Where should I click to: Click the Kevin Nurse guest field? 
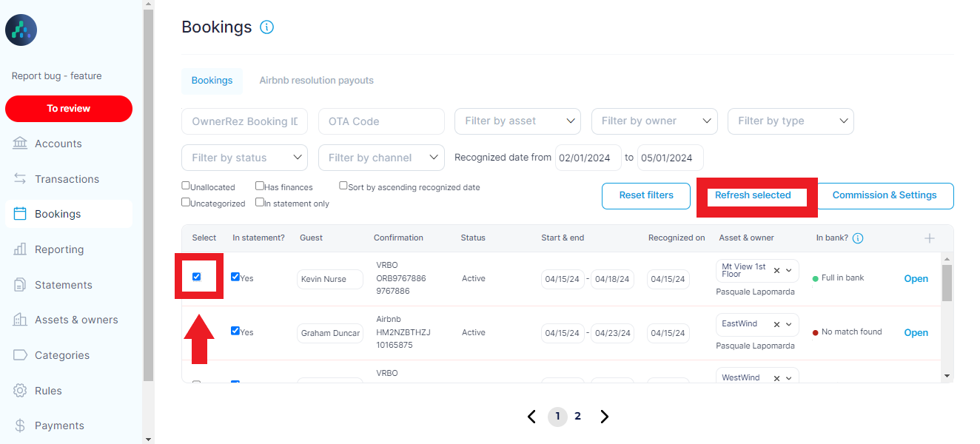click(x=330, y=279)
